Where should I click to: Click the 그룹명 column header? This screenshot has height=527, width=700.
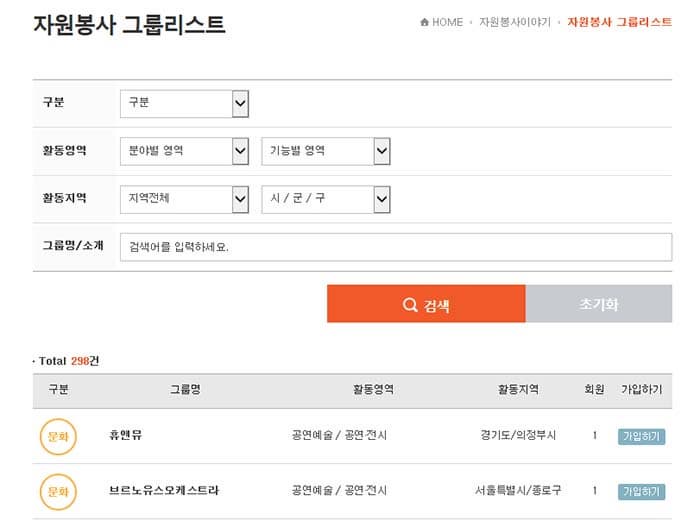[185, 389]
